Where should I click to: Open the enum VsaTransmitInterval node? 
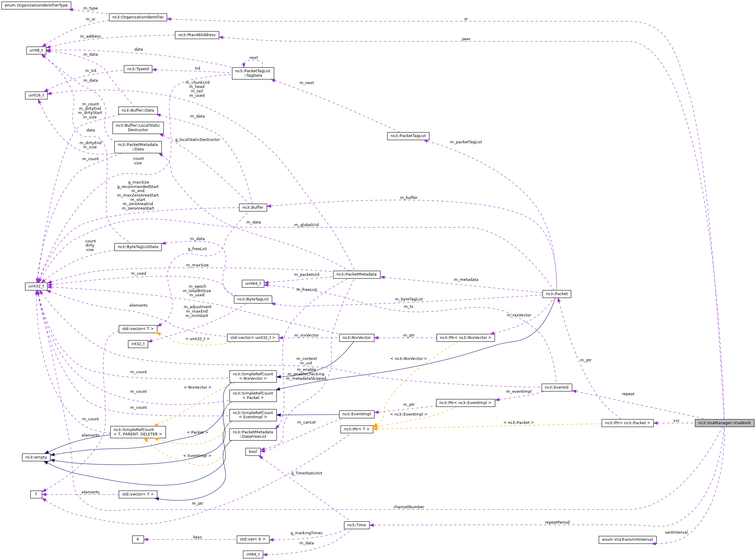(627, 540)
